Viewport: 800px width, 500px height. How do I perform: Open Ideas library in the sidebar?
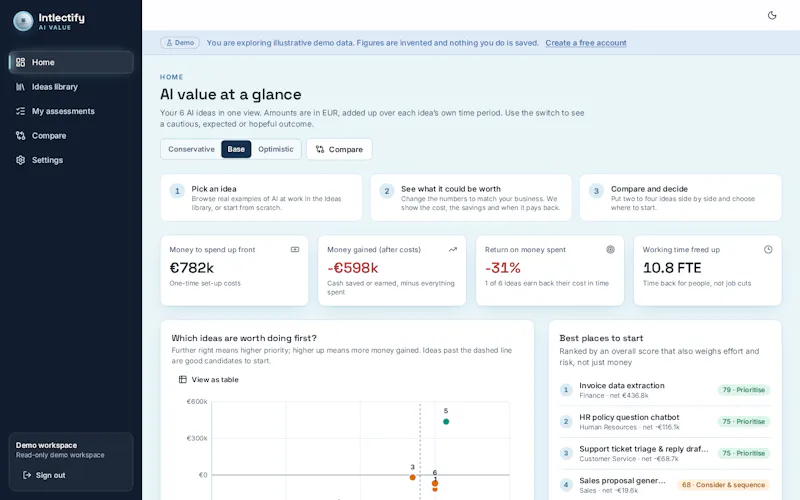[71, 87]
